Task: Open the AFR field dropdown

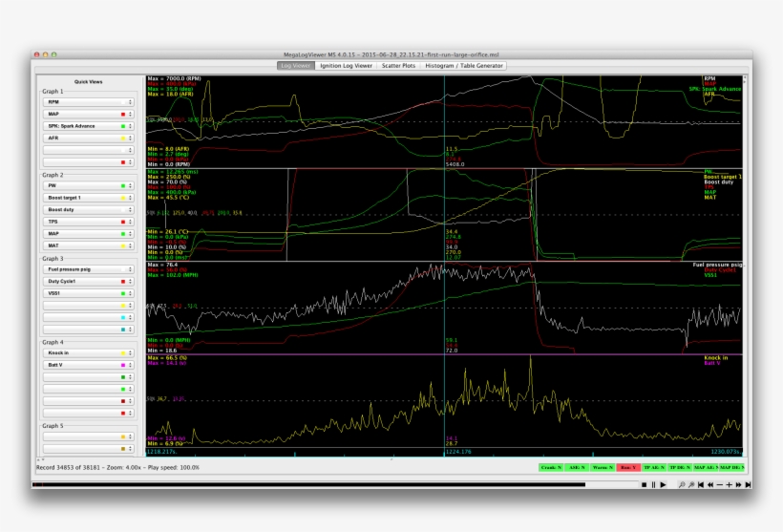Action: (x=89, y=138)
